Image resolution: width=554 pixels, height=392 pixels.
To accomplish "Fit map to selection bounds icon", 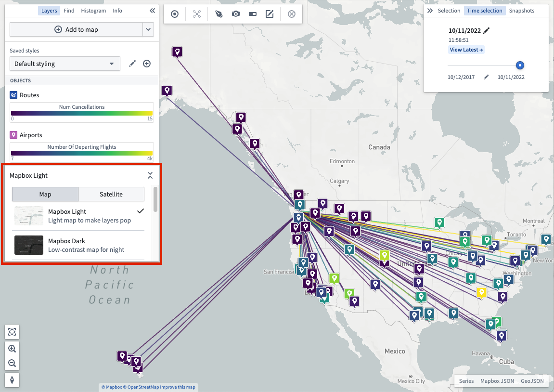I will (x=12, y=332).
